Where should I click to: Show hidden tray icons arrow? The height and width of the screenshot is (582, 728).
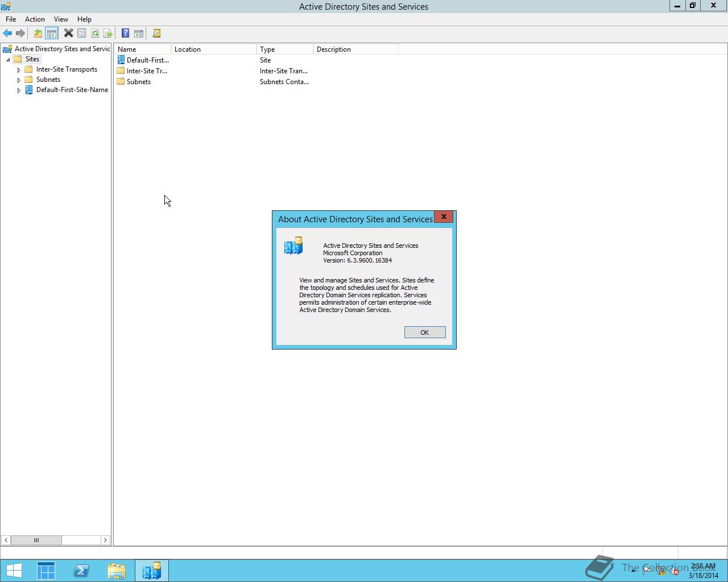(x=633, y=571)
